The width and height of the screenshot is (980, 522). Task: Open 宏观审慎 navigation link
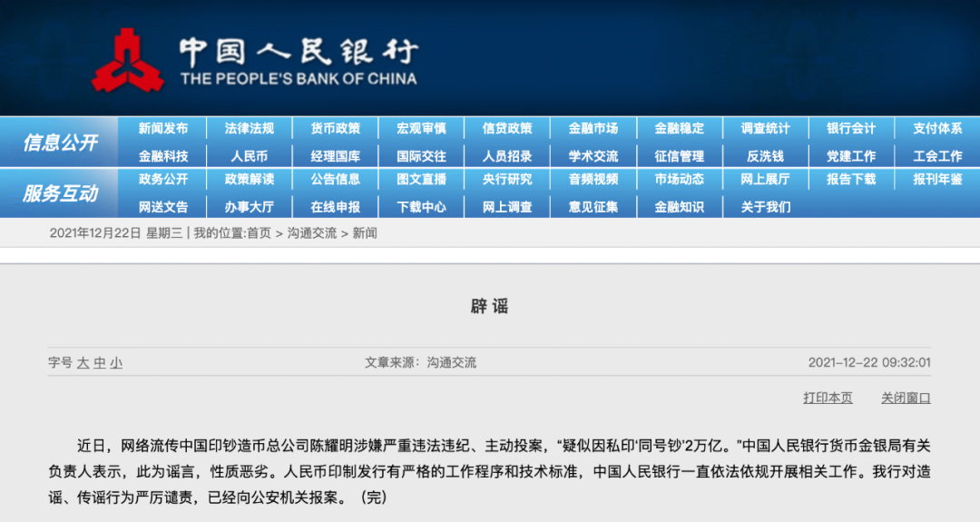[421, 129]
